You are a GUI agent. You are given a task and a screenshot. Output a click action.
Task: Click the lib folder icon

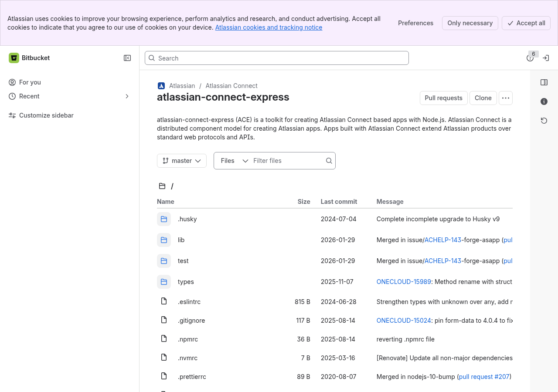point(164,240)
